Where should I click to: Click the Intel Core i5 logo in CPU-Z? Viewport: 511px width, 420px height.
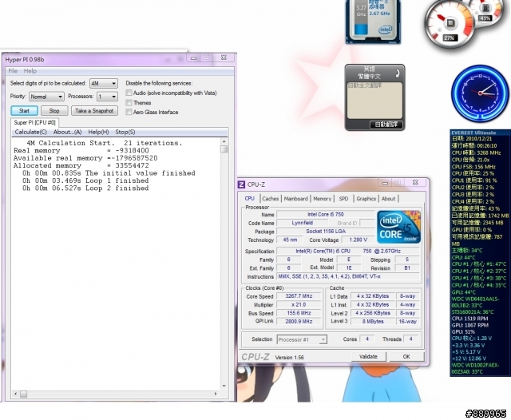coord(398,227)
